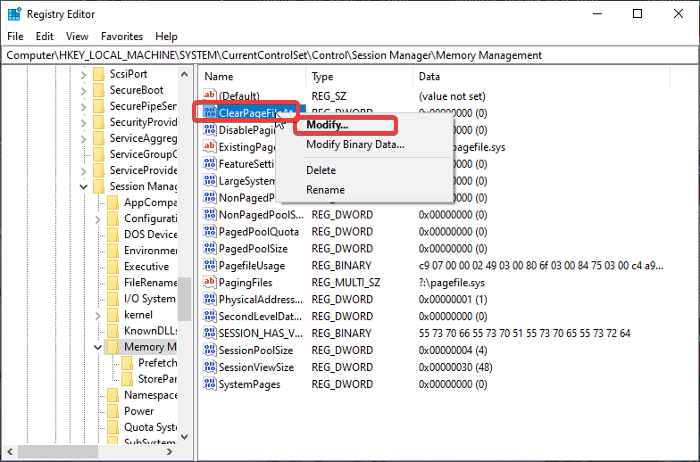This screenshot has width=700, height=462.
Task: Click the SessionPoolSize DWORD icon
Action: [x=210, y=351]
